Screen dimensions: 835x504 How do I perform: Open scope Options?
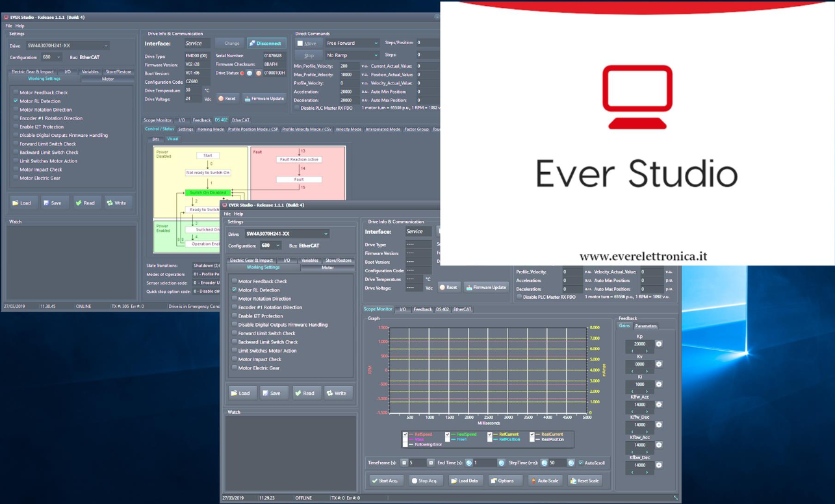(x=504, y=481)
